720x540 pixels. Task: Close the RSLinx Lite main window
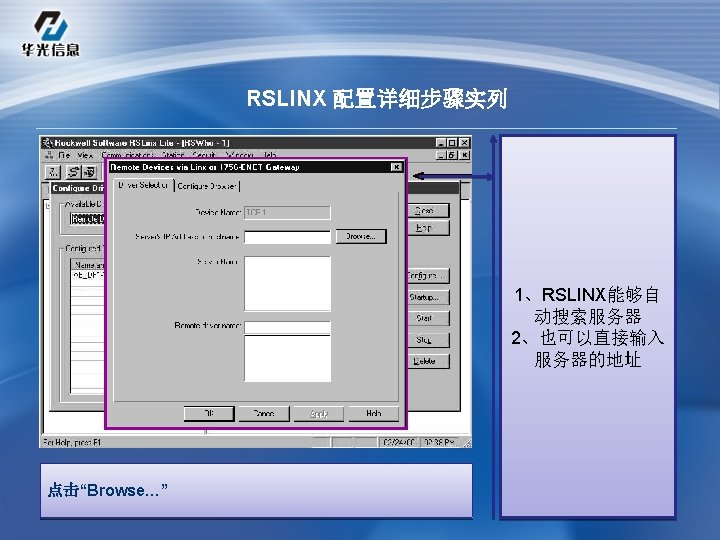(464, 143)
